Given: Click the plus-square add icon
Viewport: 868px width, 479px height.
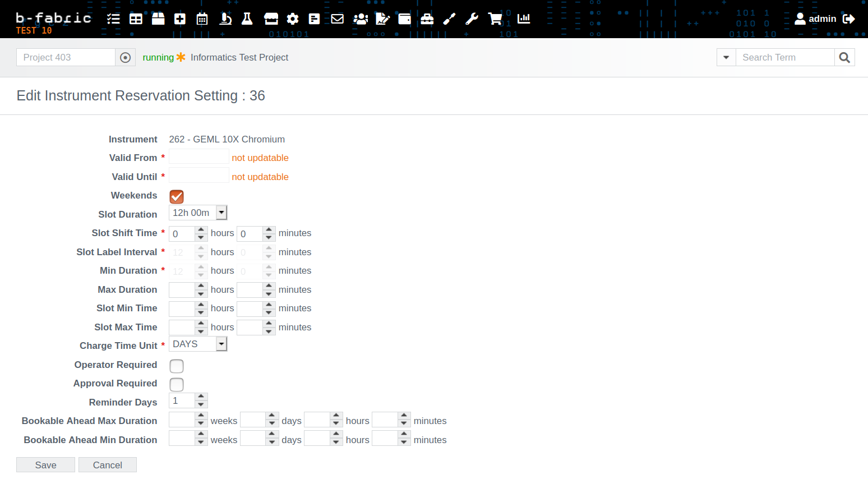Looking at the screenshot, I should point(180,19).
